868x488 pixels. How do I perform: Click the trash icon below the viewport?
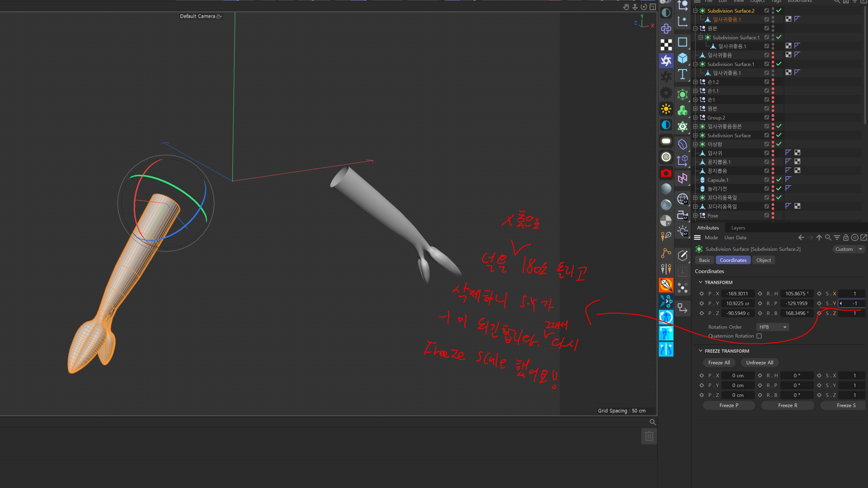[649, 436]
